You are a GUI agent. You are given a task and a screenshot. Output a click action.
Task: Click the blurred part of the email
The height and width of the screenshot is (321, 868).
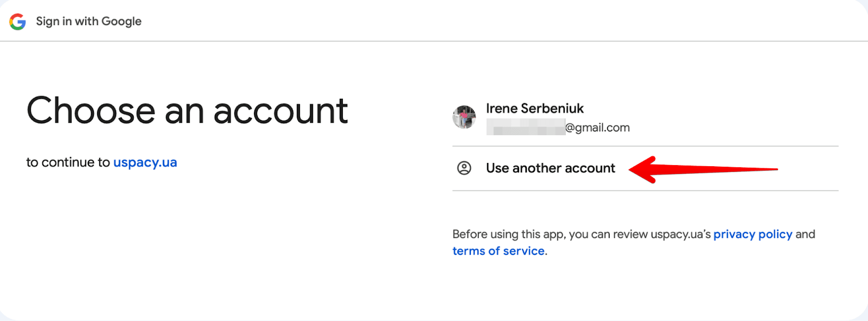(x=525, y=128)
